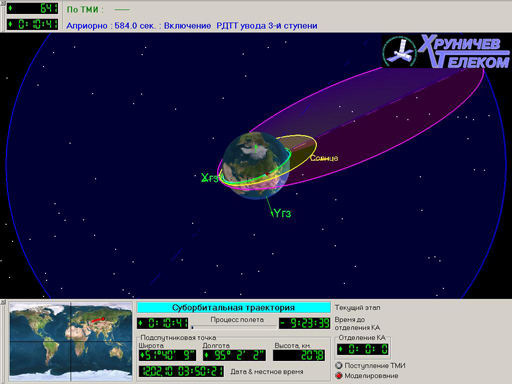Click the Xгз axis label

(210, 178)
